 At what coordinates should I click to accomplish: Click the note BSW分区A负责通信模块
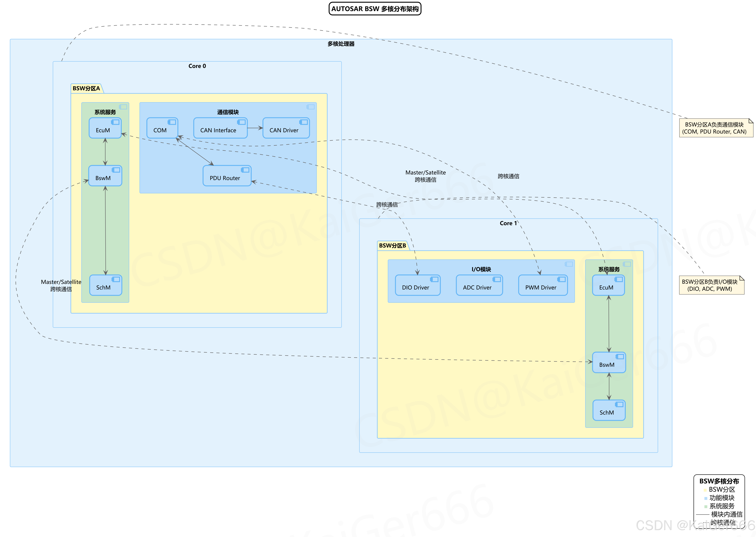pos(716,128)
